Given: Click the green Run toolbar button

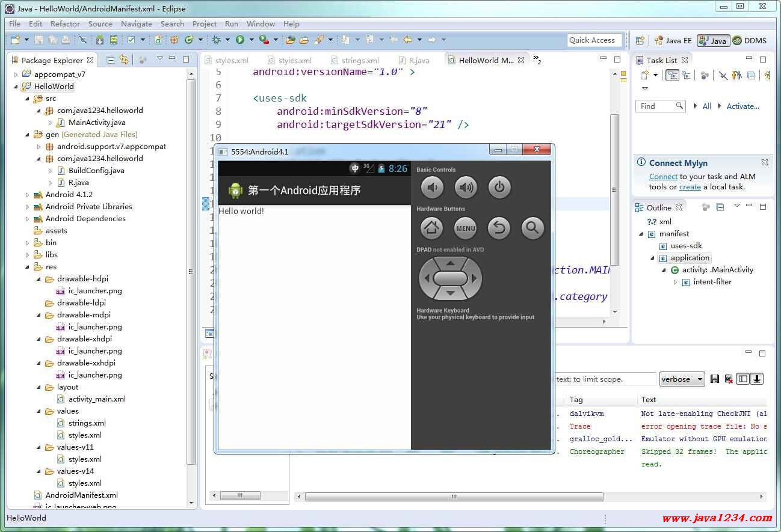Looking at the screenshot, I should pyautogui.click(x=240, y=40).
